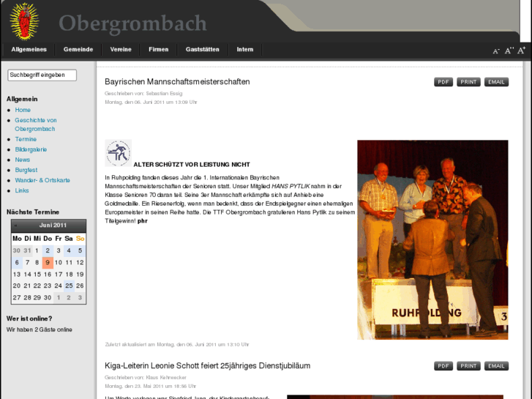Click the 'Allgemein' sidebar heading
This screenshot has width=532, height=399.
point(22,99)
